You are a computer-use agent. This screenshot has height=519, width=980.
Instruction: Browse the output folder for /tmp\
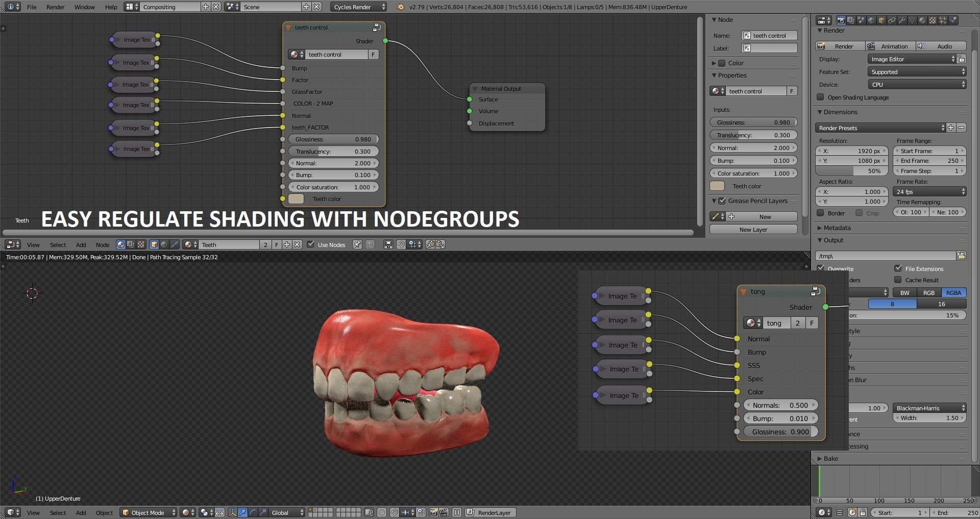(x=961, y=256)
